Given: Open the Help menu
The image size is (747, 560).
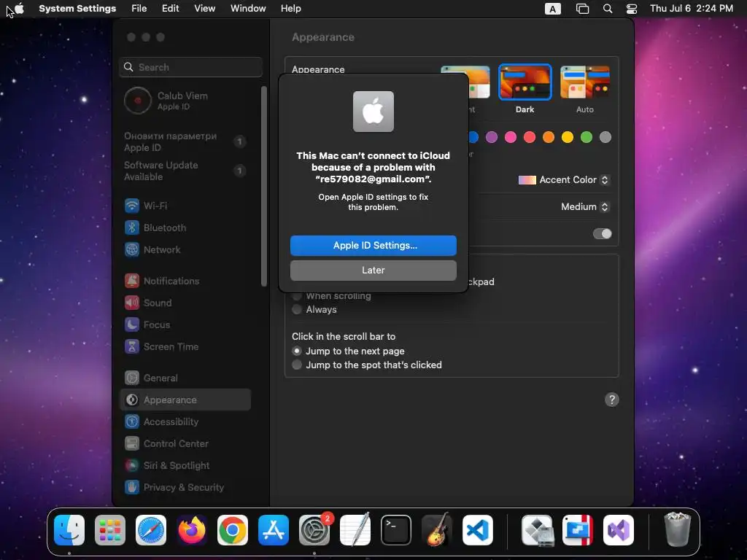Looking at the screenshot, I should point(290,9).
